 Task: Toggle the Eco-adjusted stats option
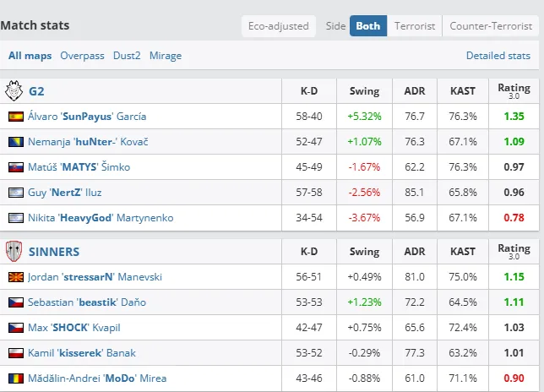pyautogui.click(x=278, y=26)
